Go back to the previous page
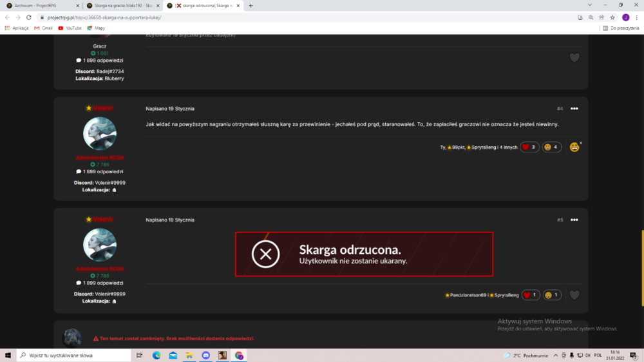Viewport: 644px width, 362px height. click(x=7, y=17)
